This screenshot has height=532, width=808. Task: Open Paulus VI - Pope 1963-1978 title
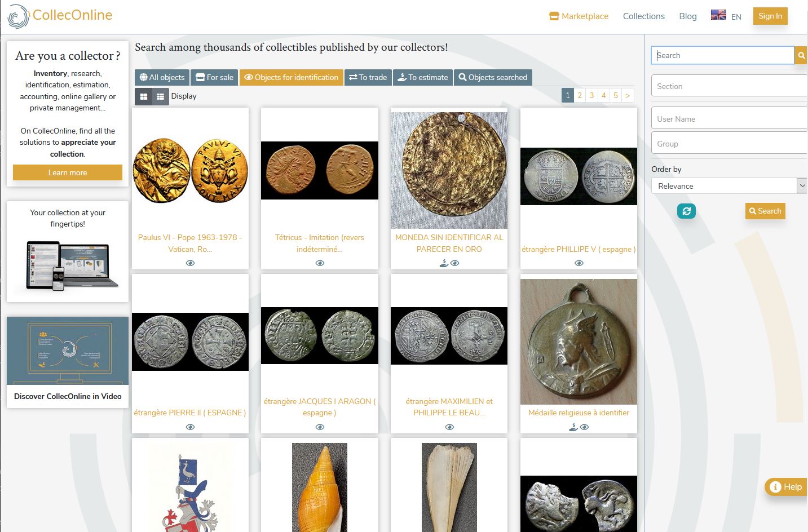pyautogui.click(x=190, y=243)
